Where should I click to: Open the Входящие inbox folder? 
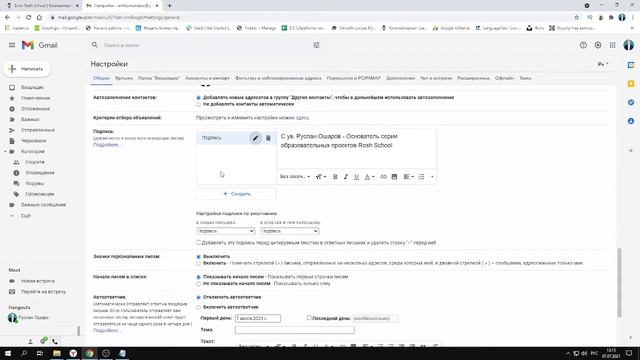(32, 87)
